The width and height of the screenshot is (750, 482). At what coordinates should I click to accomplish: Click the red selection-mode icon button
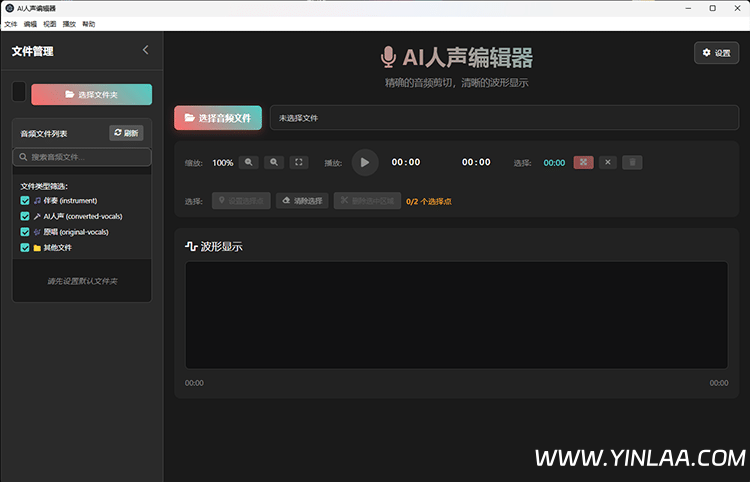(x=584, y=163)
